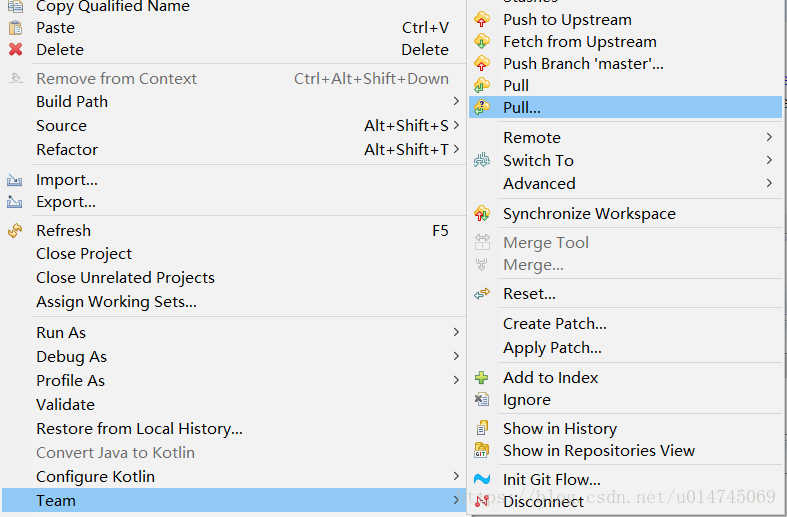This screenshot has width=787, height=517.
Task: Open Assign Working Sets...
Action: [x=234, y=302]
